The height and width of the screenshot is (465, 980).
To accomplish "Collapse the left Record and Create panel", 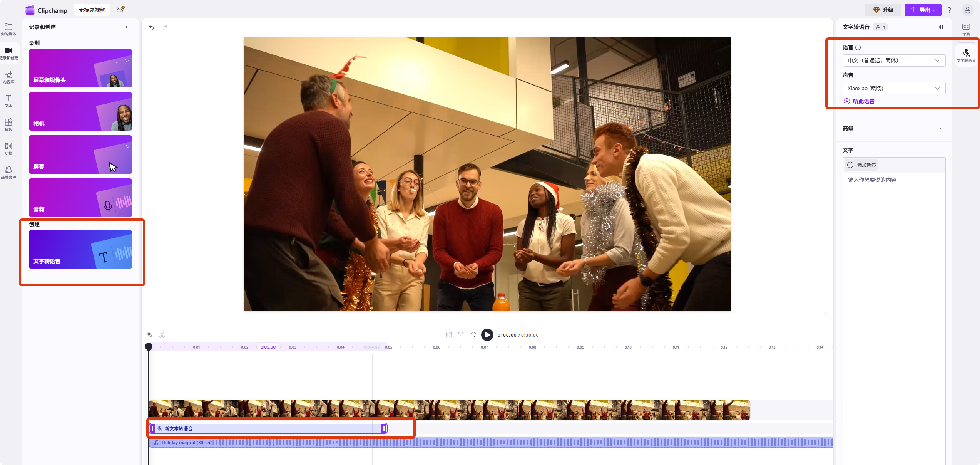I will tap(126, 27).
